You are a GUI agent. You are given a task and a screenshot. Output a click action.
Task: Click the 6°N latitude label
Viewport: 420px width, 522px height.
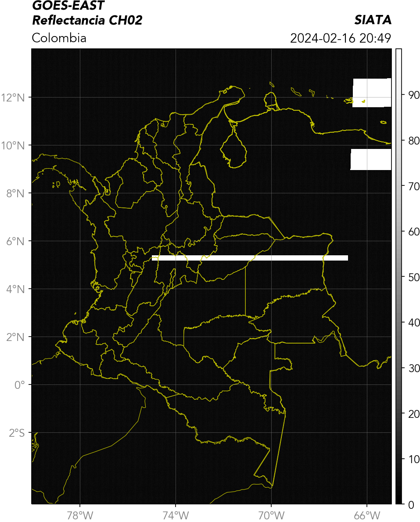pos(15,241)
